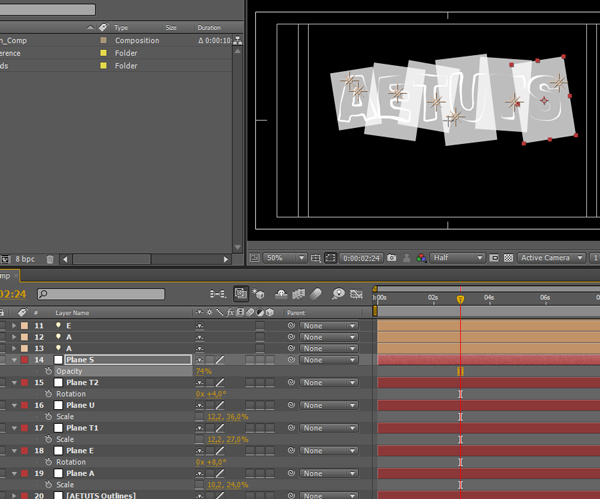Click the label tag column header in the timeline
This screenshot has height=499, width=600.
[x=22, y=313]
